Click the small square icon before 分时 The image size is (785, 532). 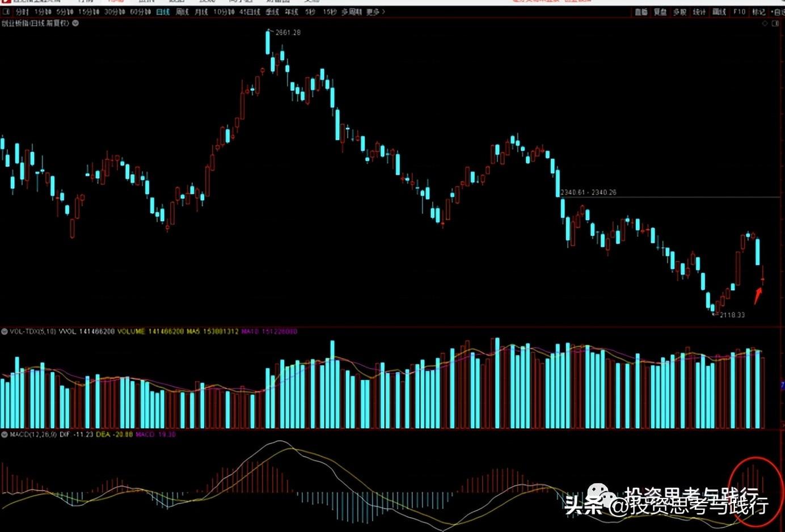click(7, 12)
